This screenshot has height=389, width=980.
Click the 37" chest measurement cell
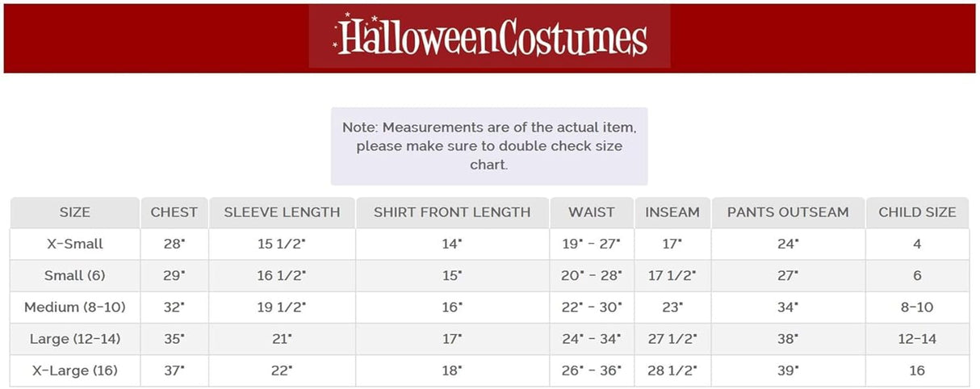pyautogui.click(x=174, y=371)
